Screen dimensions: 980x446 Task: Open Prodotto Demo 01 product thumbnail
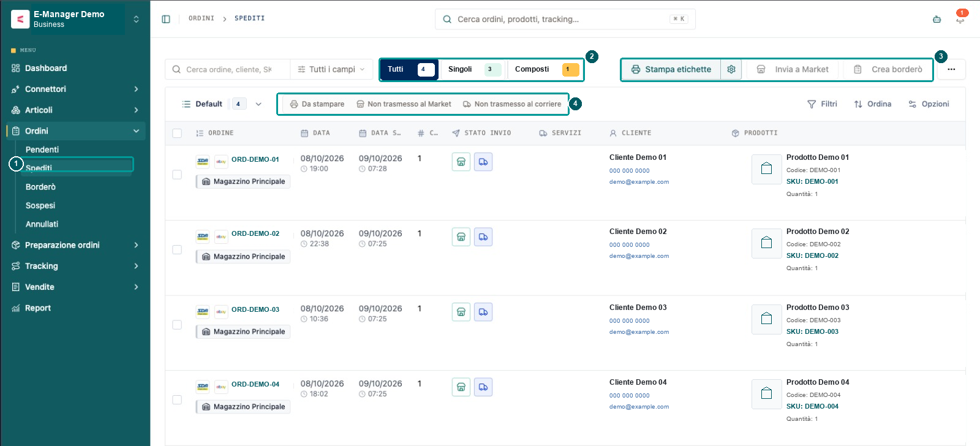pyautogui.click(x=766, y=169)
